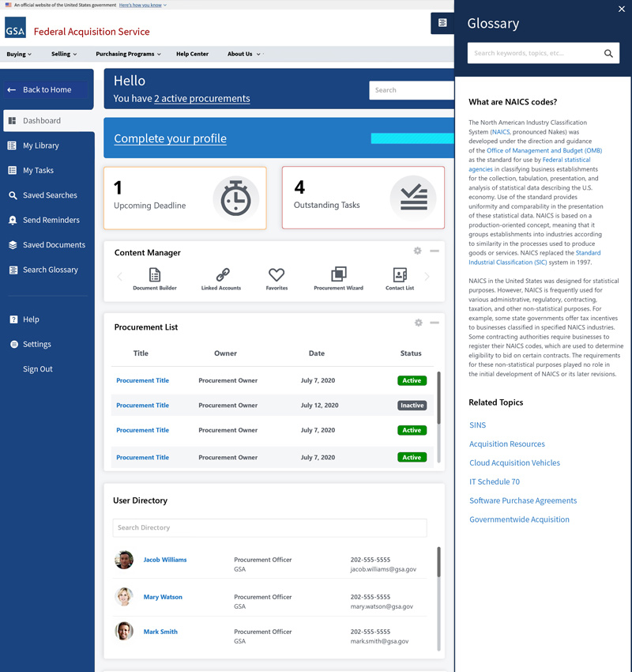Close the Glossary panel
Viewport: 632px width, 672px height.
click(x=621, y=9)
